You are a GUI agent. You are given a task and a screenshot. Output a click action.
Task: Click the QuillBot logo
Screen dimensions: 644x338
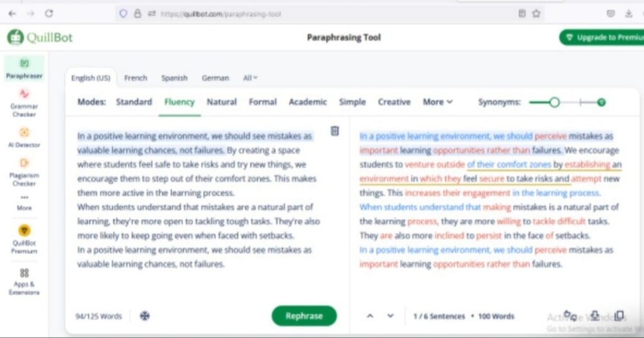40,37
